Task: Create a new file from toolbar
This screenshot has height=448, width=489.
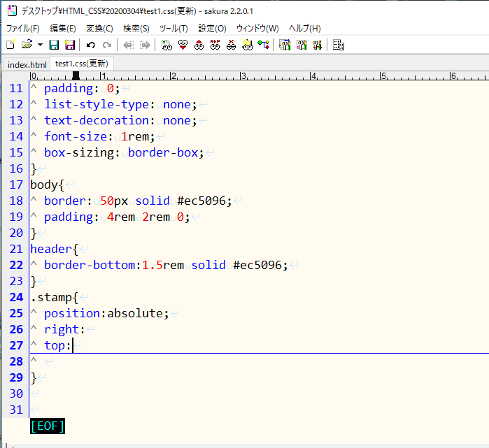Action: [10, 45]
